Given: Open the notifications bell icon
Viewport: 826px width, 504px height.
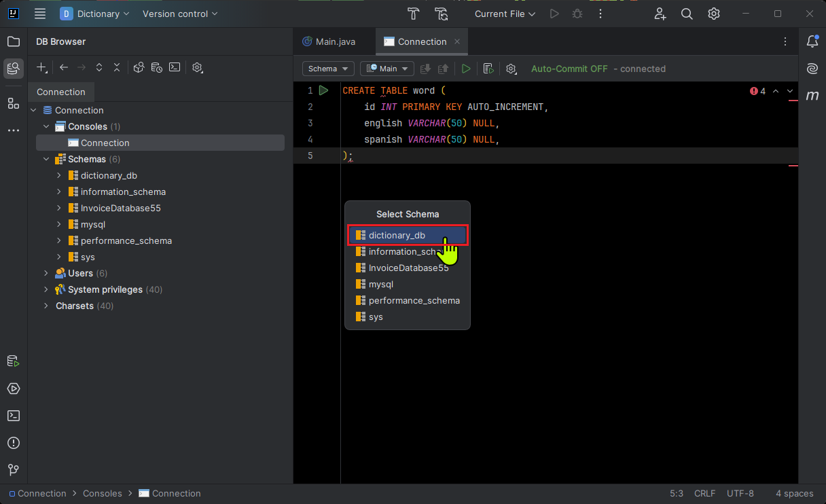Looking at the screenshot, I should click(812, 41).
